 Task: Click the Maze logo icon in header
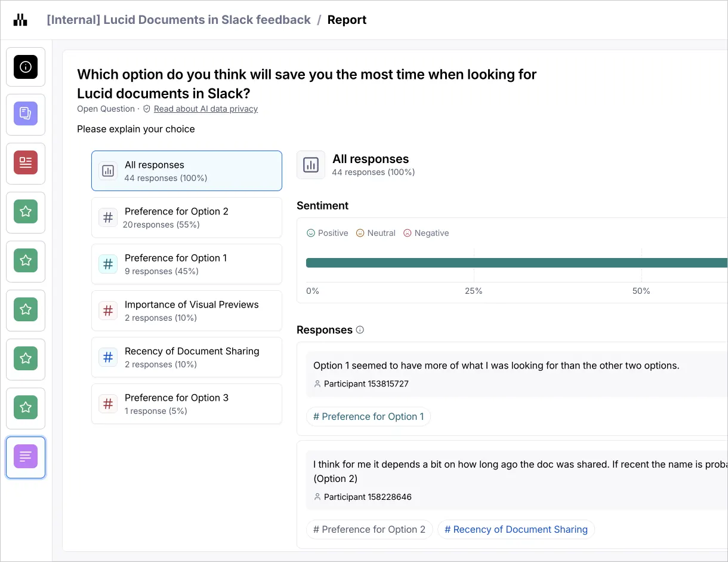click(20, 20)
